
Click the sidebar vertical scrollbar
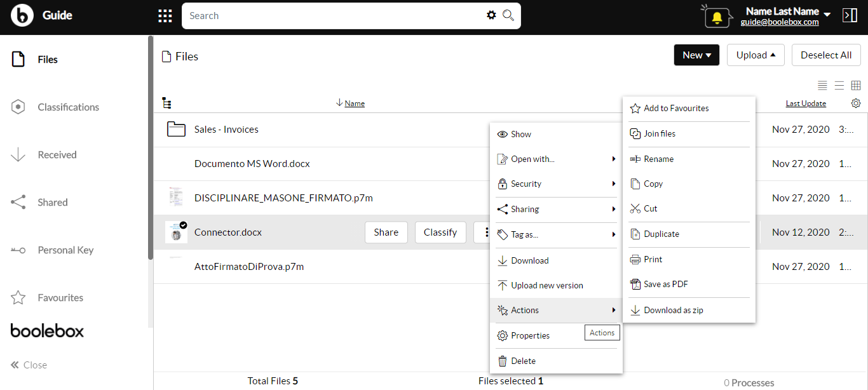tap(151, 147)
